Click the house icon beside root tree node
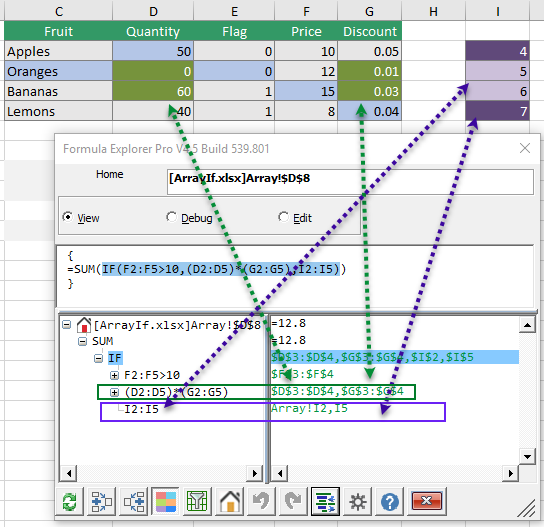The image size is (544, 527). pyautogui.click(x=84, y=325)
